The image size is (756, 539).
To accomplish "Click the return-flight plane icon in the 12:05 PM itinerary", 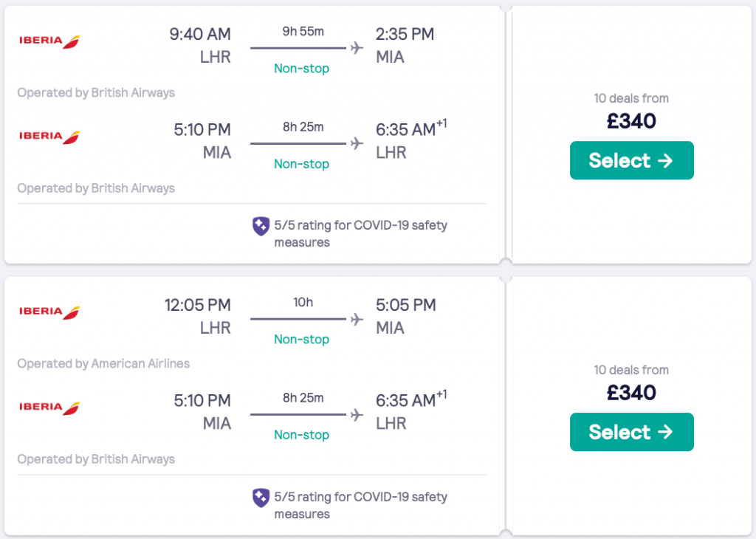I will pyautogui.click(x=357, y=414).
